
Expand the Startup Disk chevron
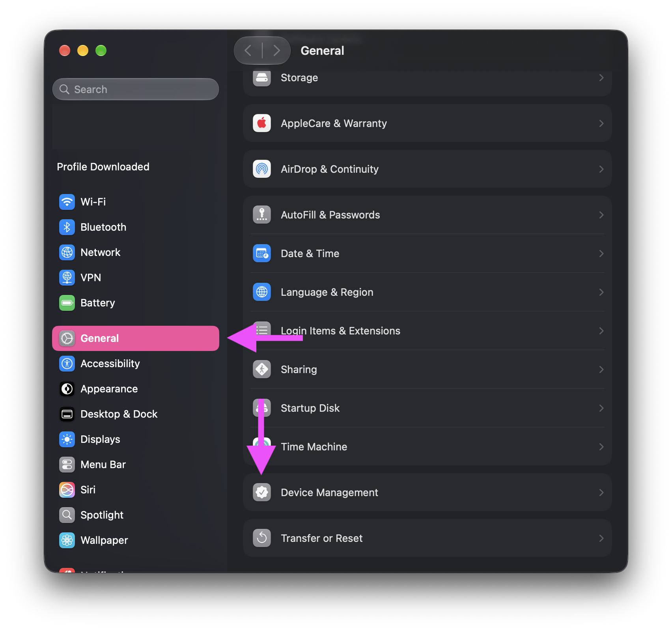pos(601,408)
